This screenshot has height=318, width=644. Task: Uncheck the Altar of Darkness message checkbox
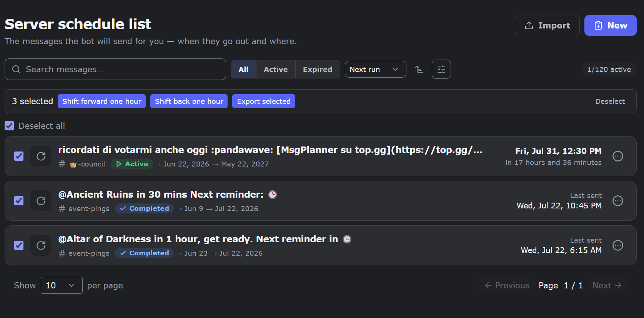pyautogui.click(x=19, y=245)
